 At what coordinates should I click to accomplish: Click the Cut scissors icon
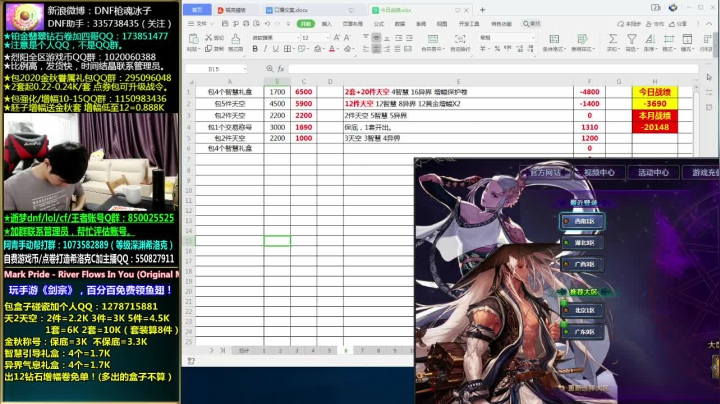coord(209,38)
